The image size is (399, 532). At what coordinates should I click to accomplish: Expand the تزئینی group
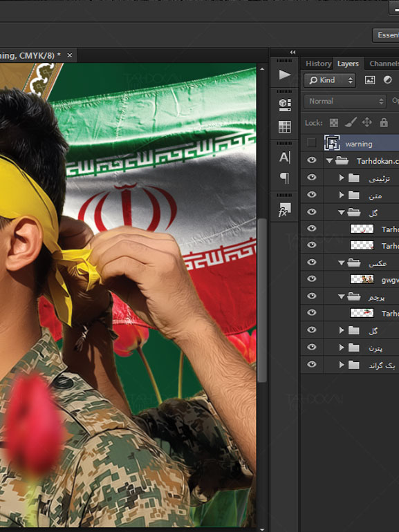(x=342, y=178)
